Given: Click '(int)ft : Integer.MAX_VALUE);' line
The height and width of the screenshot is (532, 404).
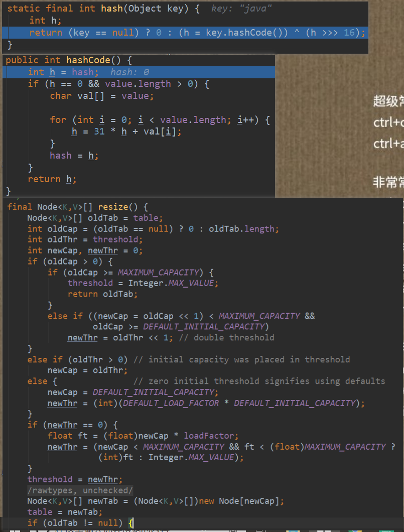Looking at the screenshot, I should [171, 457].
